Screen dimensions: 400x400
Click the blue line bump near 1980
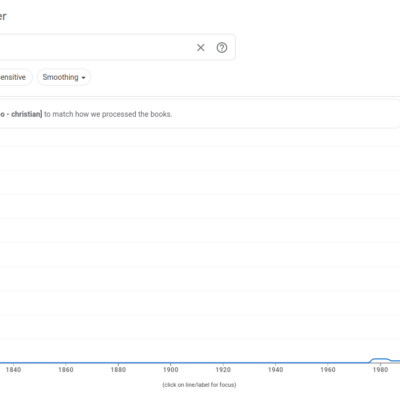pyautogui.click(x=380, y=359)
